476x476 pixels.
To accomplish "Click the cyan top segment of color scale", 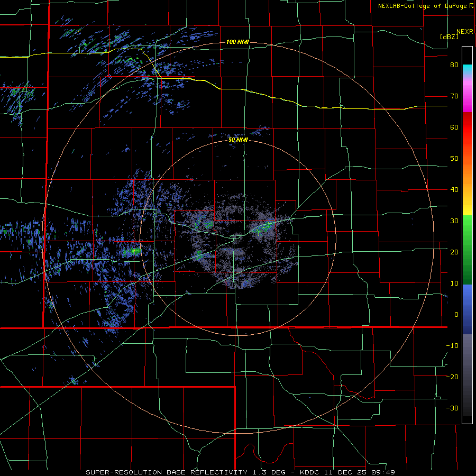I will [467, 70].
